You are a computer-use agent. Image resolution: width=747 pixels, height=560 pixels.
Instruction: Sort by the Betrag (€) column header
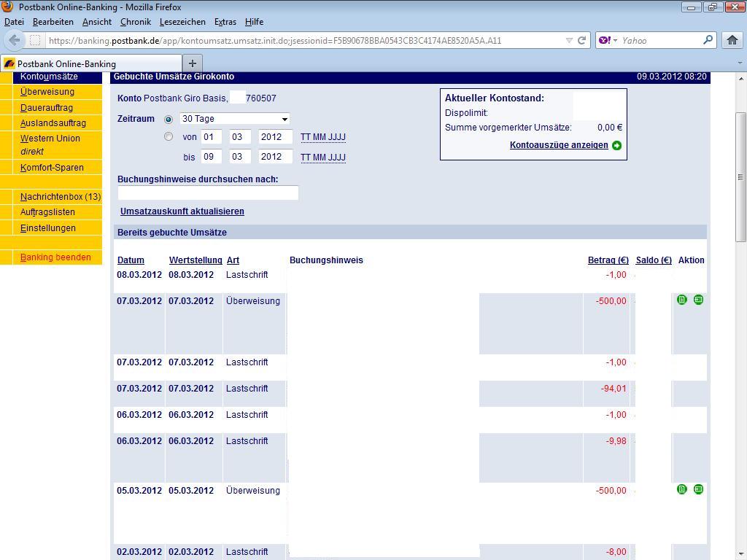(608, 260)
